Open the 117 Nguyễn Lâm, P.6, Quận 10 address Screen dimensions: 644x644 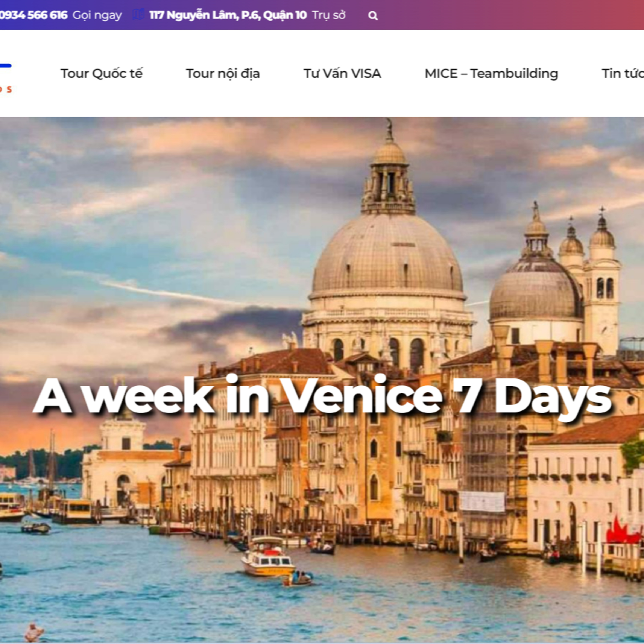click(228, 15)
